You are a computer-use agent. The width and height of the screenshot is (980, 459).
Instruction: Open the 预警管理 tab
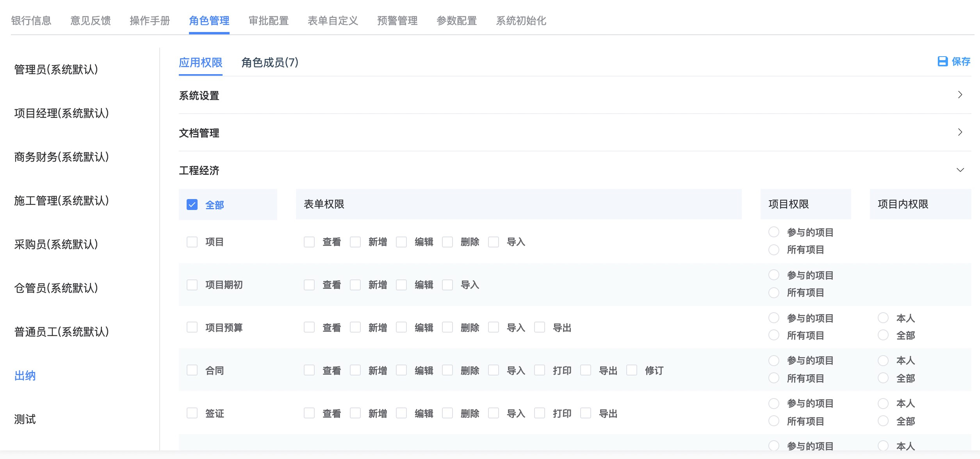pos(397,21)
